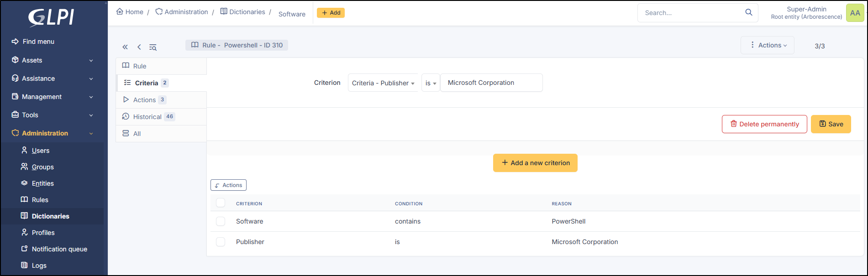Click the GLPI logo
Image resolution: width=868 pixels, height=276 pixels.
click(51, 17)
